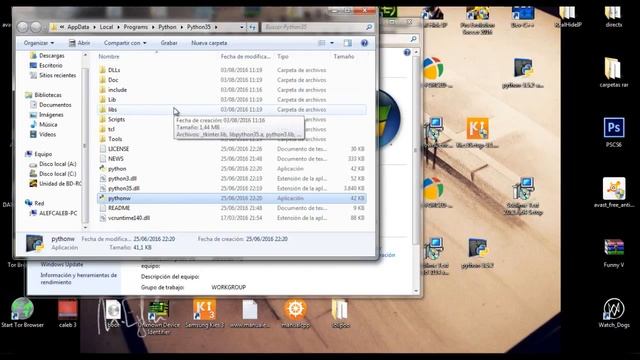
Task: Expand breadcrumb arrow after Python35
Action: [216, 27]
